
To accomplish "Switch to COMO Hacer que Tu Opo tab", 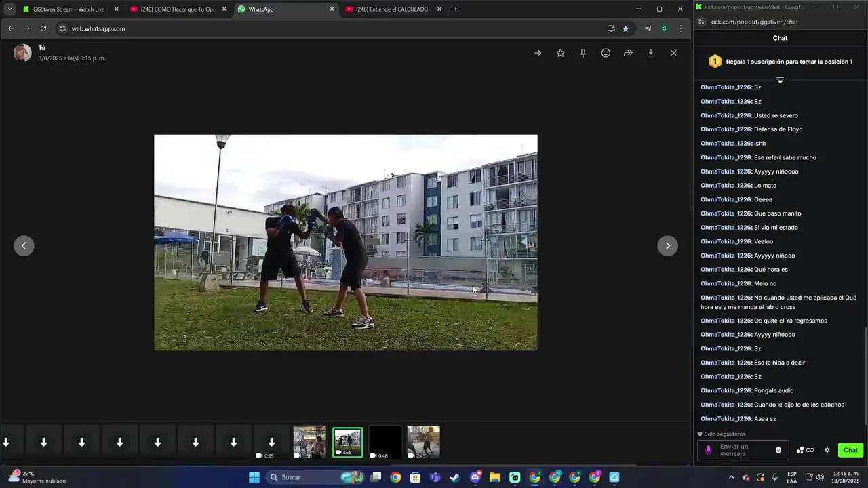I will click(178, 9).
